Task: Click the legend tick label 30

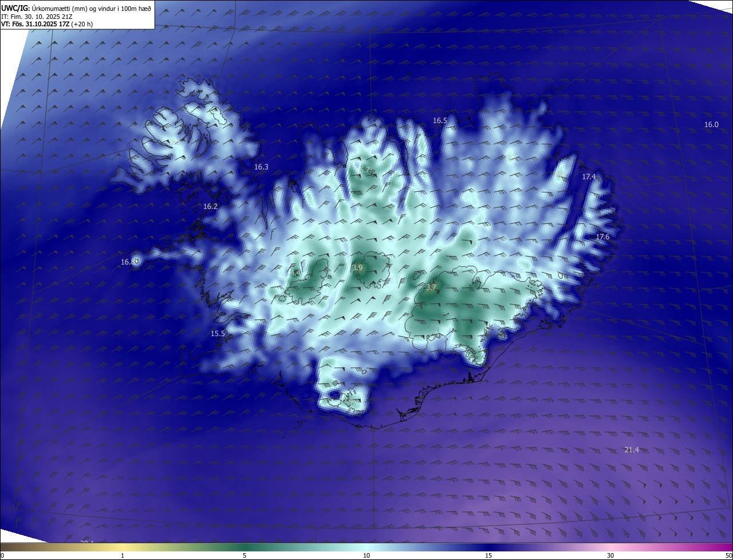Action: click(x=610, y=555)
